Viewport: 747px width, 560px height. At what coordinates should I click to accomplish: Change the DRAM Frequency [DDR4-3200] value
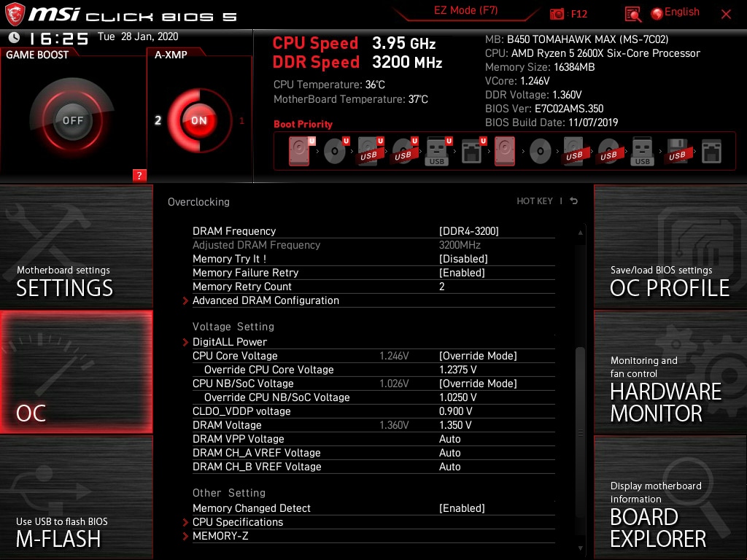click(469, 231)
